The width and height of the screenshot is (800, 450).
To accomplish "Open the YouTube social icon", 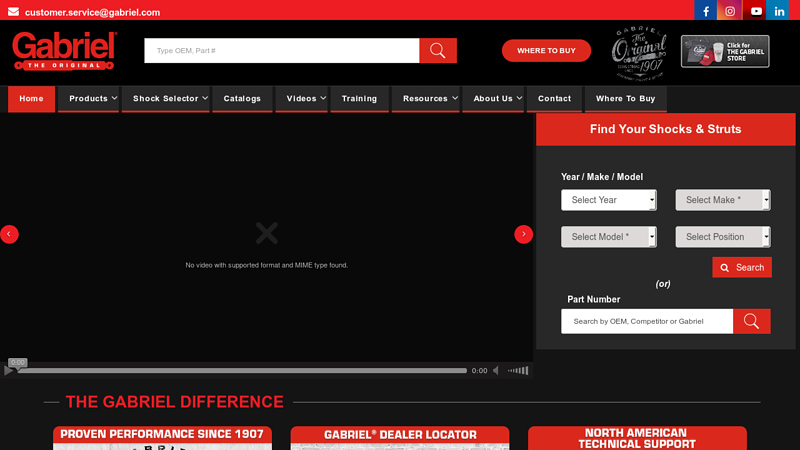I will click(x=756, y=11).
